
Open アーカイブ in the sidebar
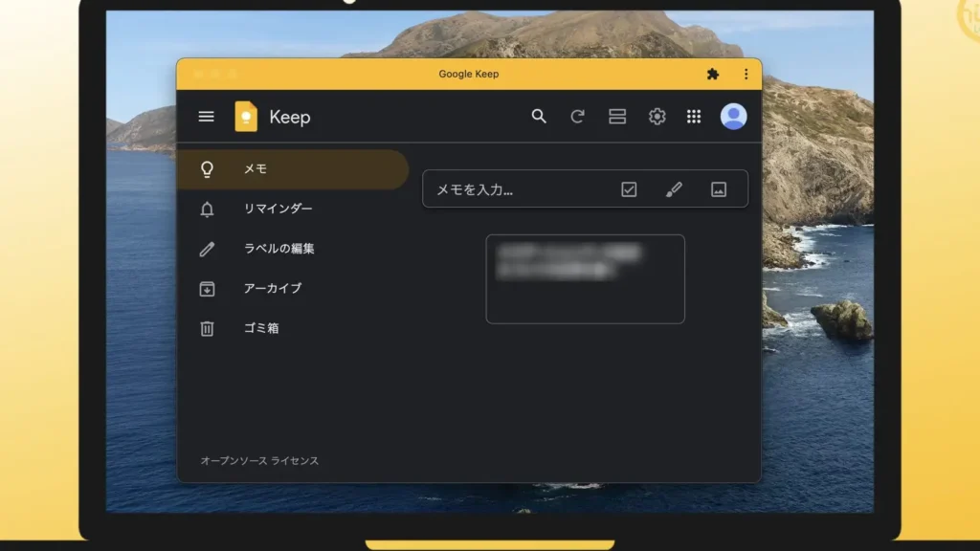[293, 289]
